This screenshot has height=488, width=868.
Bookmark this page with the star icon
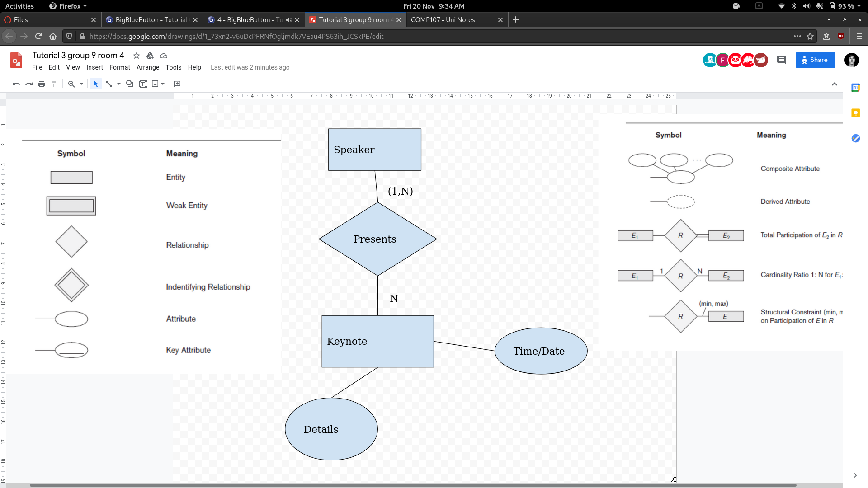point(810,37)
